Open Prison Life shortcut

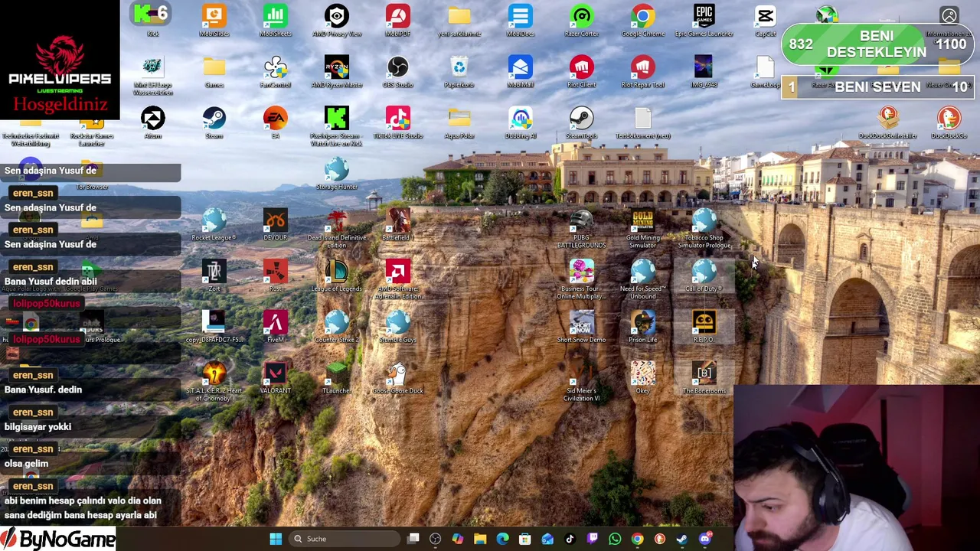tap(642, 328)
